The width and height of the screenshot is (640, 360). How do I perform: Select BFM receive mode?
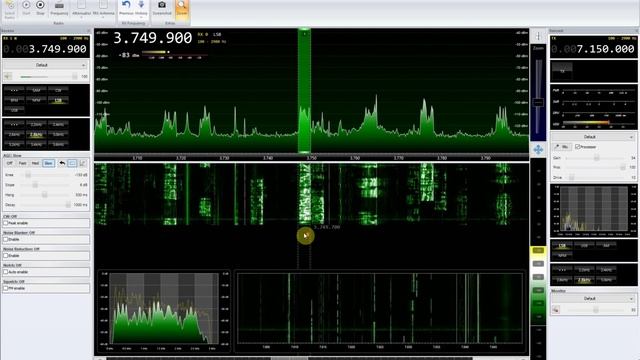(14, 100)
